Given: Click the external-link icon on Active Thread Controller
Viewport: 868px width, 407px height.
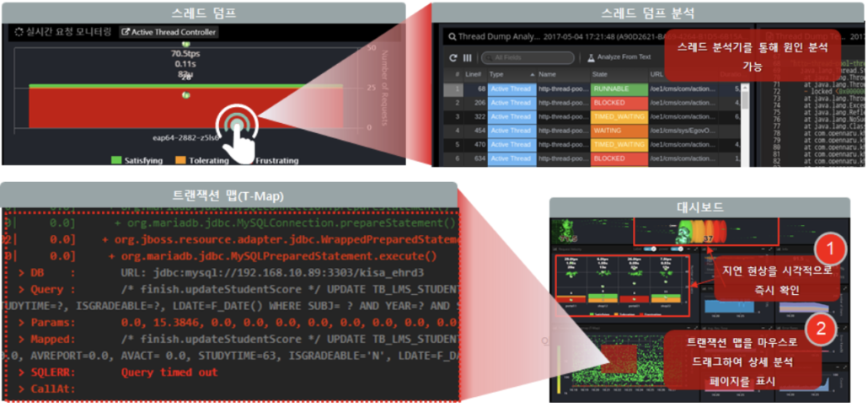Looking at the screenshot, I should 126,32.
